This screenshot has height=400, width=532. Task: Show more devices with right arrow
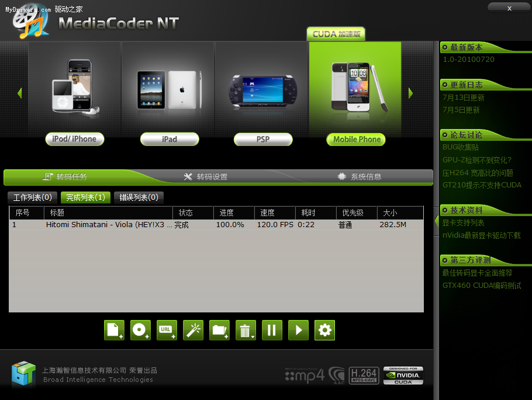coord(410,93)
